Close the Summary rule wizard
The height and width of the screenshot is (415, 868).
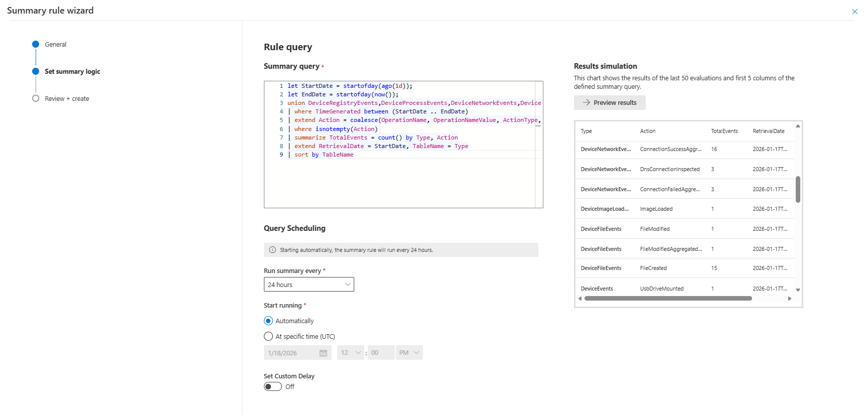coord(854,12)
